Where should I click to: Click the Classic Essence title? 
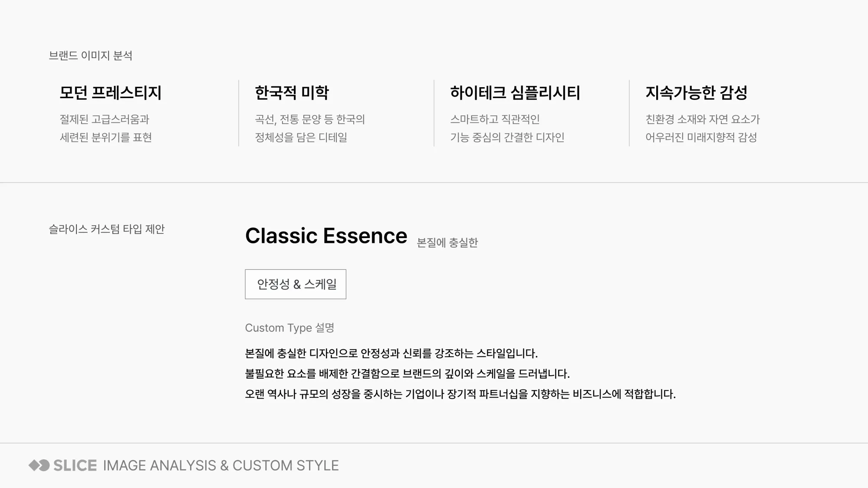click(326, 236)
